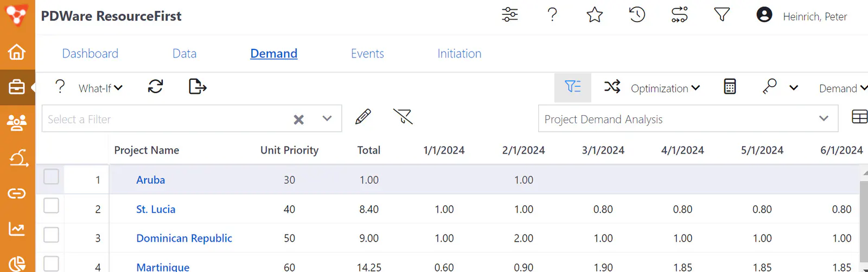Click Martinique total 14.25

(x=369, y=267)
